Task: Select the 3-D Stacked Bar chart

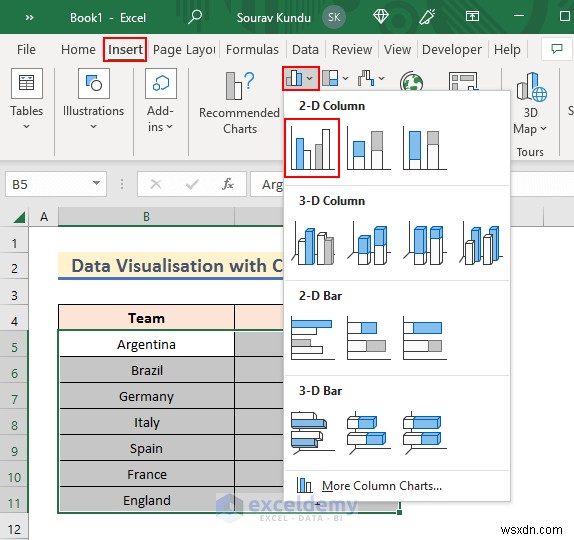Action: click(x=368, y=433)
